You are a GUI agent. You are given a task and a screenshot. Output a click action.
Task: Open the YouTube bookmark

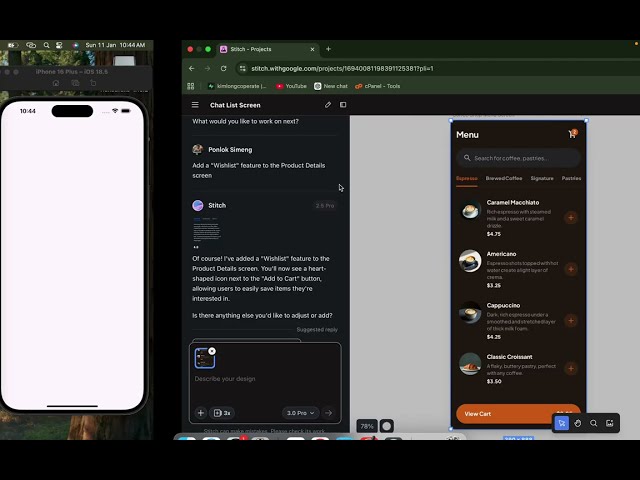(x=291, y=86)
